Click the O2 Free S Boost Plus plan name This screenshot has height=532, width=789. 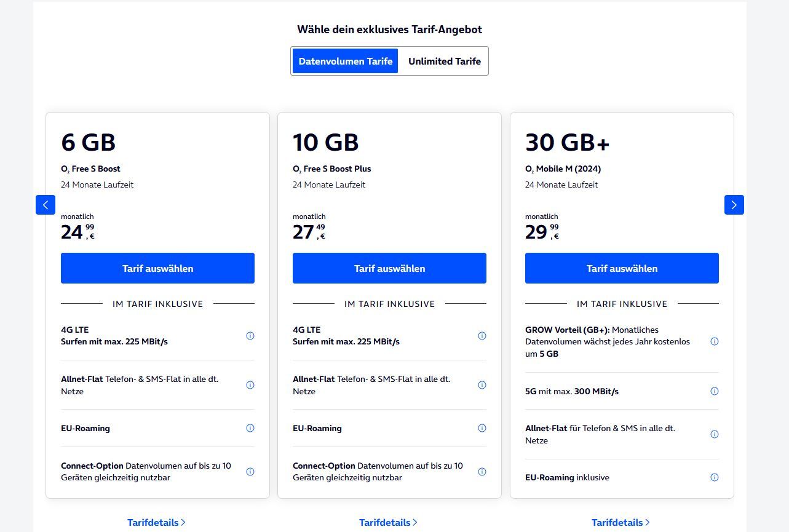pos(332,169)
